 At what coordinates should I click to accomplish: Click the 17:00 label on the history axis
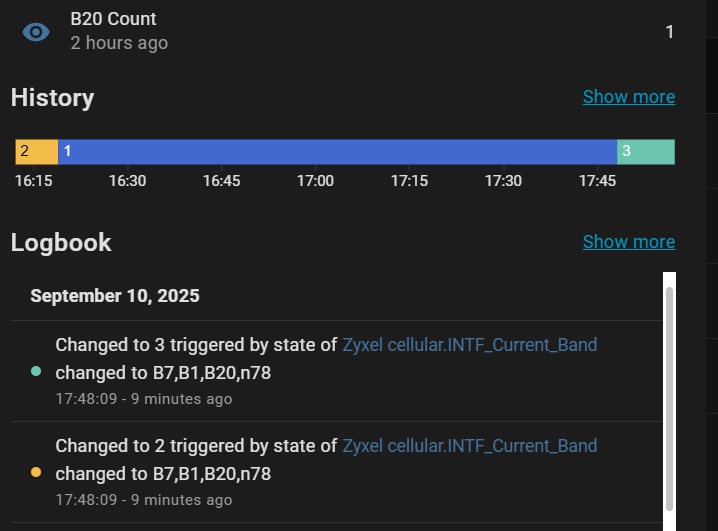315,181
